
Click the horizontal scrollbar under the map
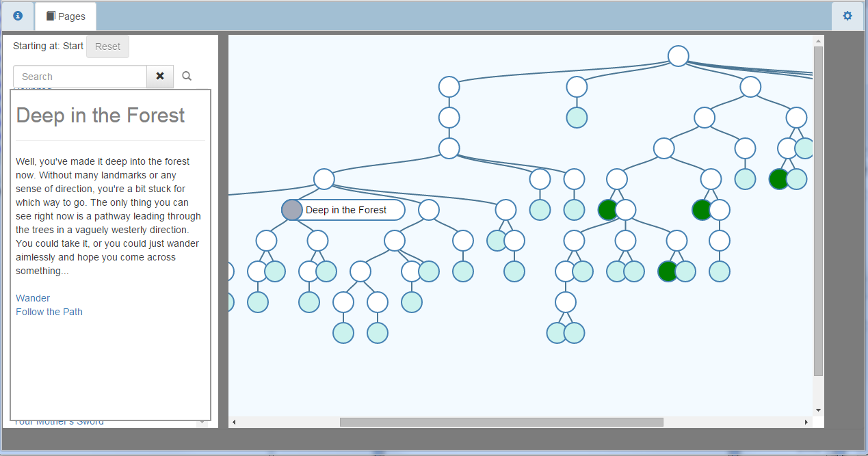(501, 422)
